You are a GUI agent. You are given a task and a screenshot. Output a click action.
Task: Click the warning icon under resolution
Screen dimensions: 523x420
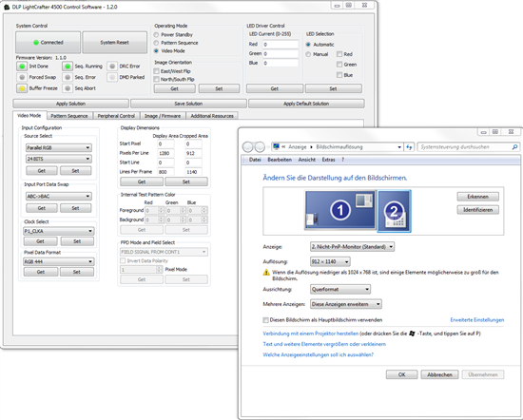coord(266,273)
